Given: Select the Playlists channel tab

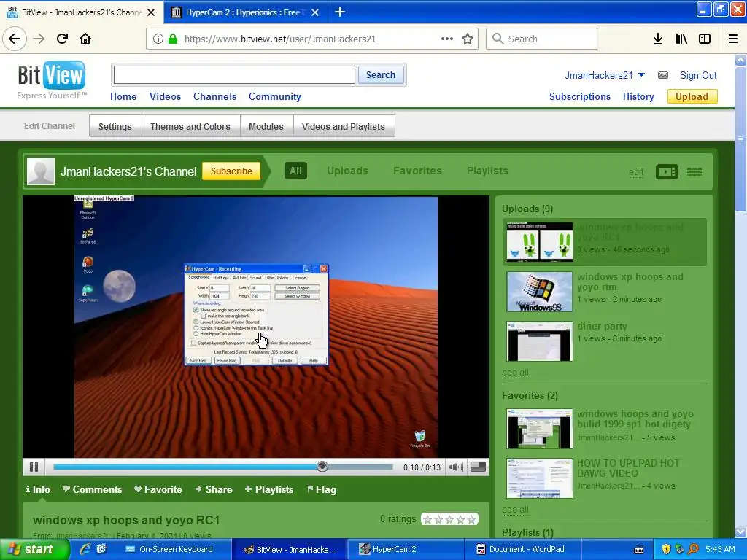Looking at the screenshot, I should (x=487, y=171).
